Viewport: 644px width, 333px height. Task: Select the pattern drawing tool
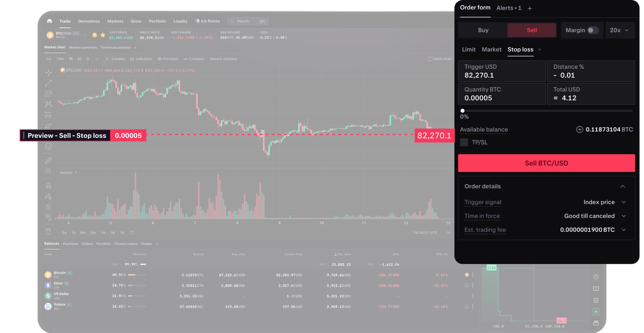click(48, 104)
